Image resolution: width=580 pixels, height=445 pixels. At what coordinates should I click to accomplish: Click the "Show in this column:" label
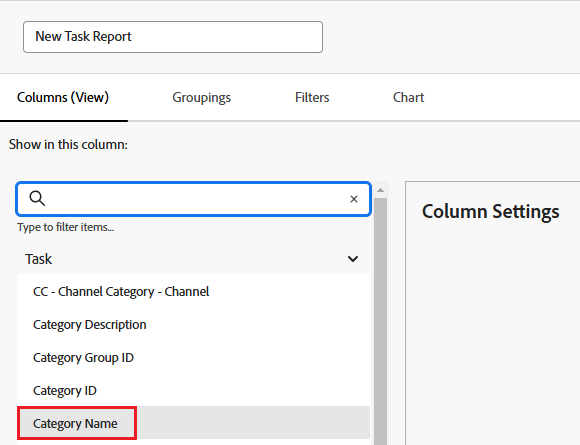[68, 144]
